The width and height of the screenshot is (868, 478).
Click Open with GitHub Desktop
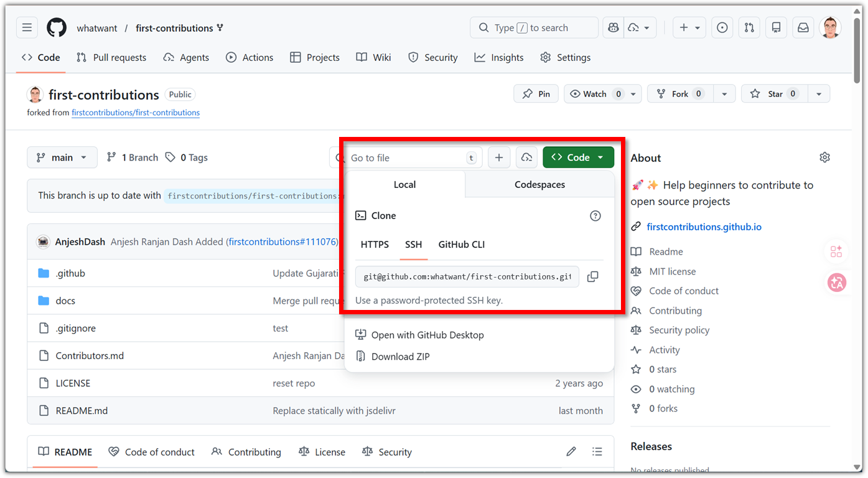click(x=419, y=335)
